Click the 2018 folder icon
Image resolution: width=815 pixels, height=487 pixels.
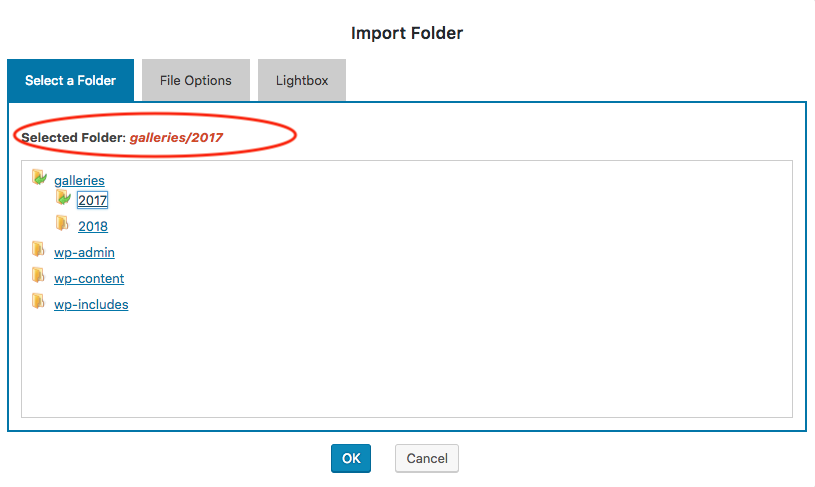(63, 224)
